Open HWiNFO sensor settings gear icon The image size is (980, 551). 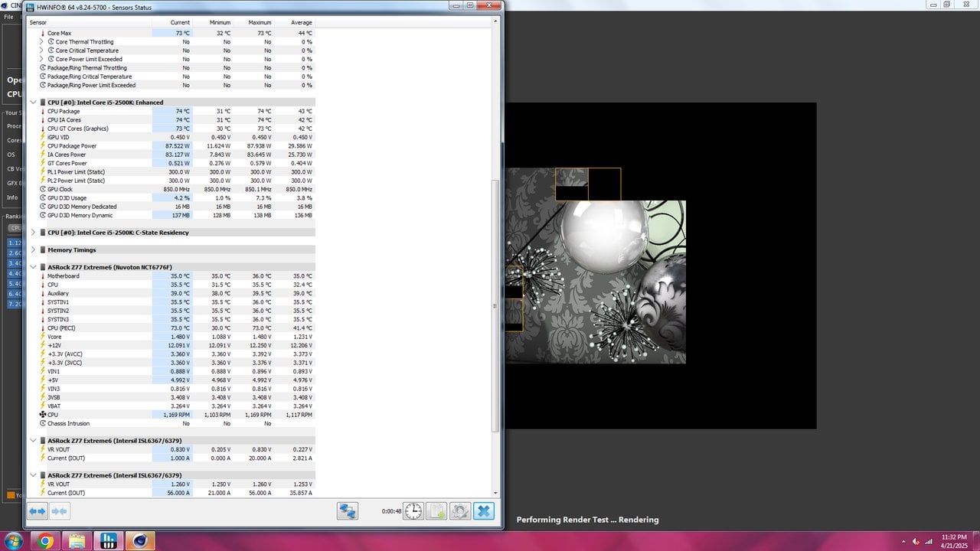(x=460, y=511)
